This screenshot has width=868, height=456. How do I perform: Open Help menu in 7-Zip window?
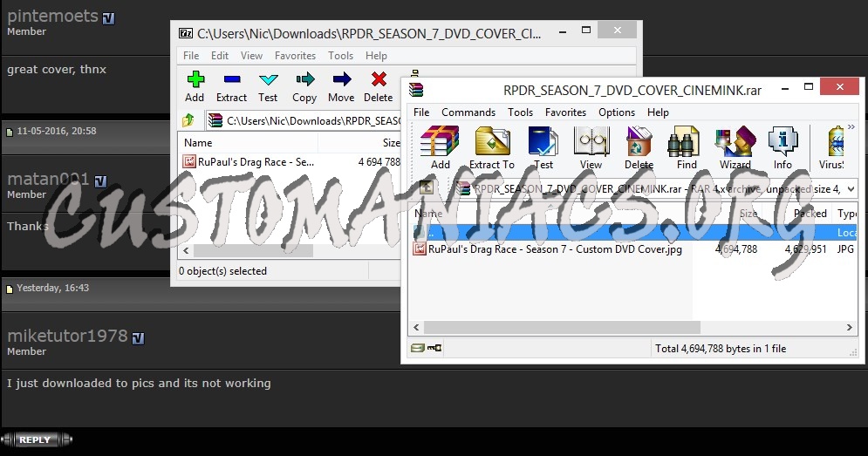pyautogui.click(x=376, y=56)
